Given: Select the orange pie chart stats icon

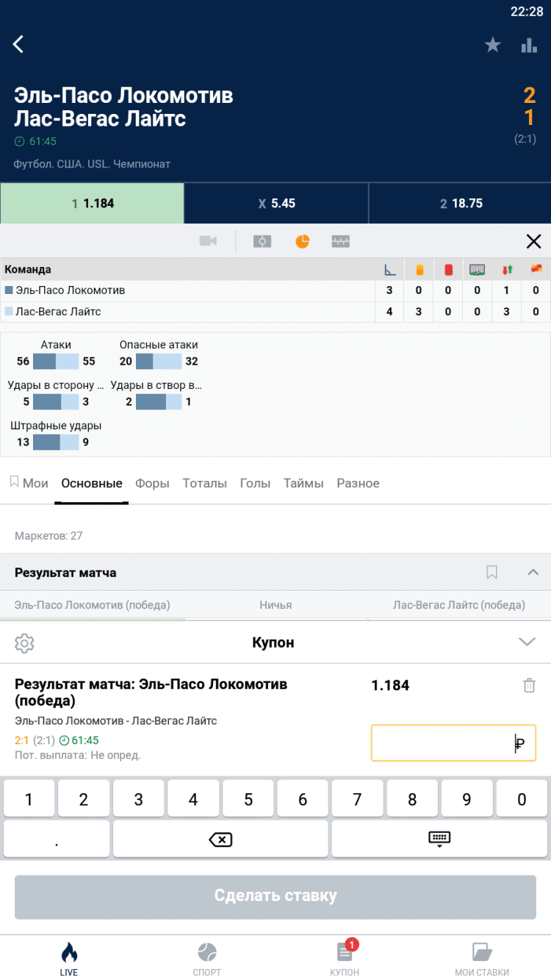Looking at the screenshot, I should (302, 241).
